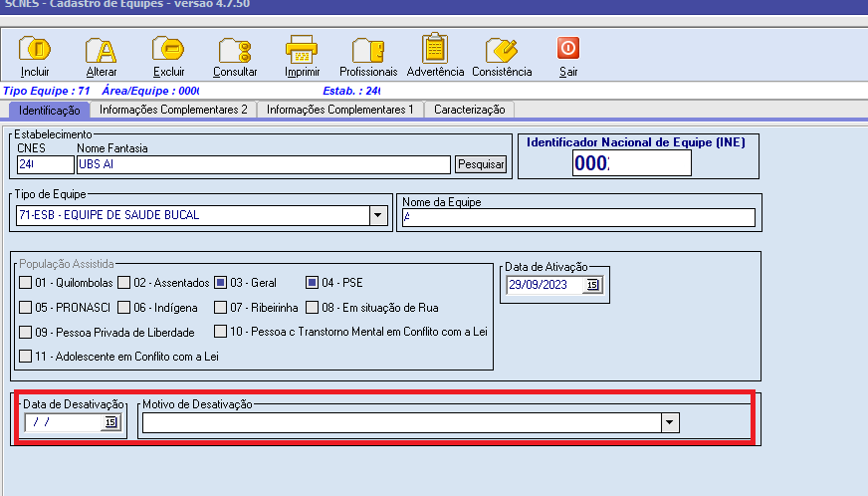Click the Pesquisar button
The width and height of the screenshot is (868, 496).
[x=481, y=164]
